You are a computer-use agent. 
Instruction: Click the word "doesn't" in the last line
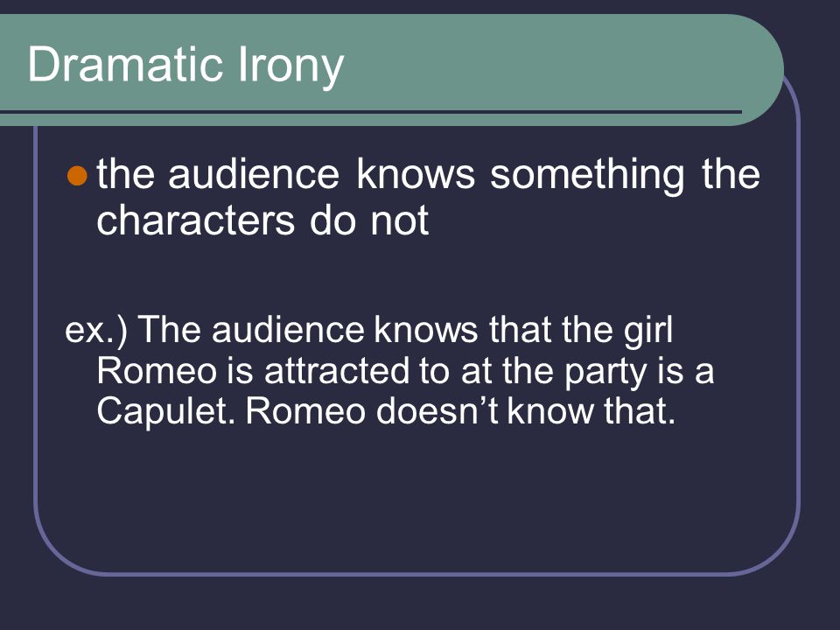click(x=438, y=412)
